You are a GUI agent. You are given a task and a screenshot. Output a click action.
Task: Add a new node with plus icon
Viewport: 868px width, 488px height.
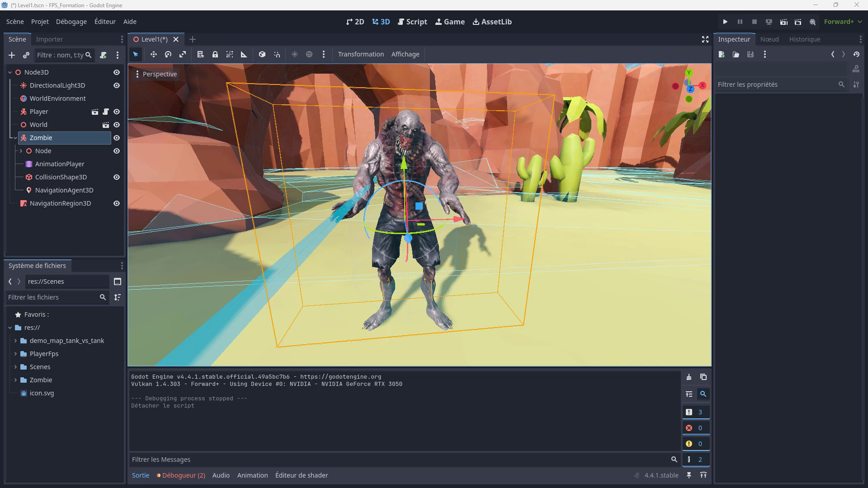tap(12, 55)
